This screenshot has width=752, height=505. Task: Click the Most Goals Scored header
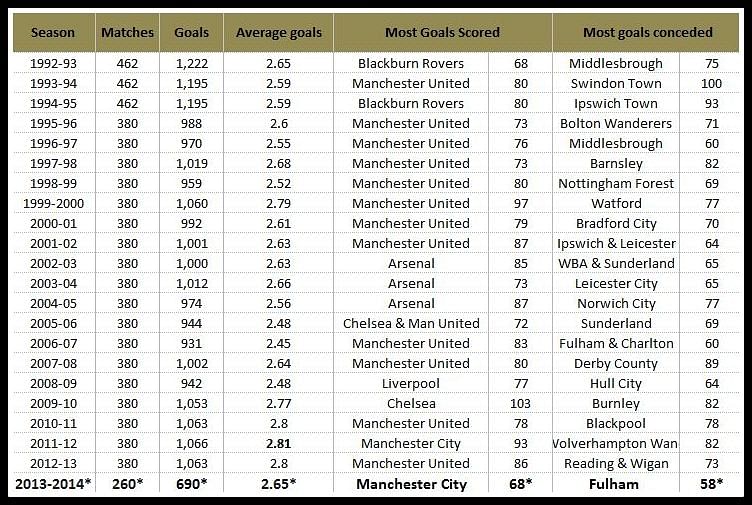point(442,33)
